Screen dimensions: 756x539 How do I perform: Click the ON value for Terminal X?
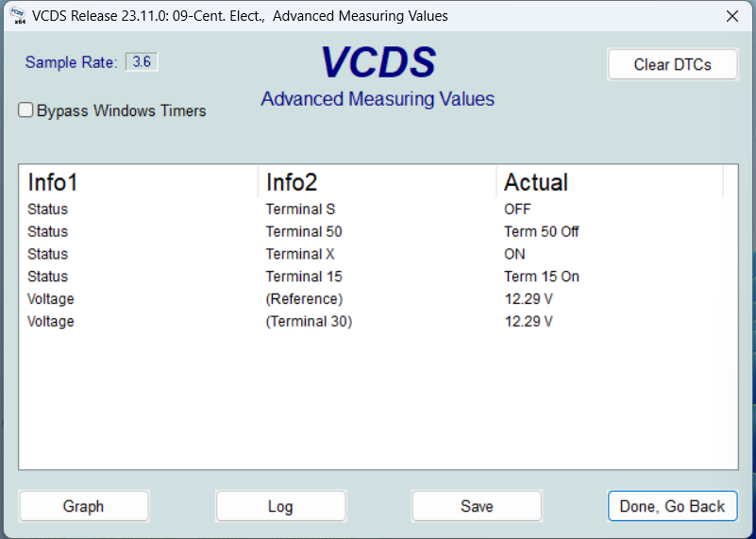pyautogui.click(x=514, y=254)
